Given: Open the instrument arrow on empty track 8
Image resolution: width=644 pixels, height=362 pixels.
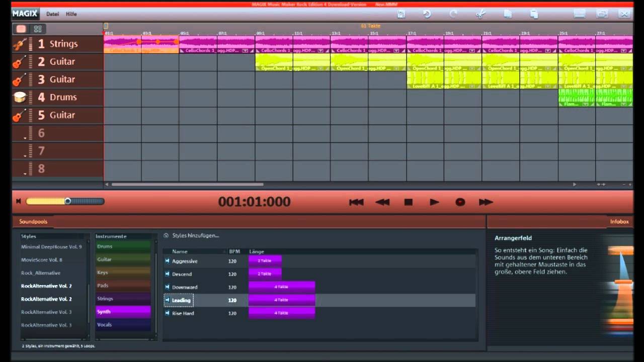Looking at the screenshot, I should pyautogui.click(x=25, y=173).
